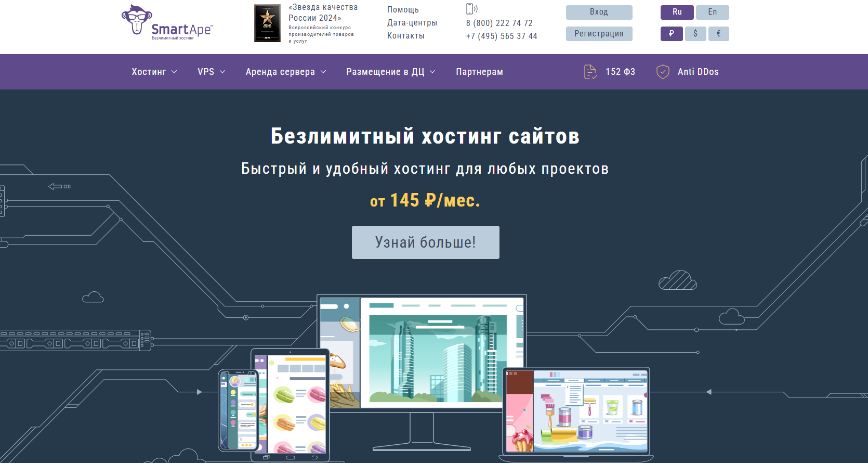Screen dimensions: 868x463
Task: Click the 152 ФЗ document icon
Action: point(590,72)
